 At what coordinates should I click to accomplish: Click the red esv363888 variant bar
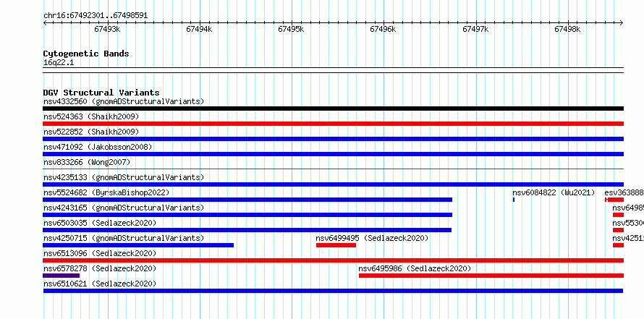tap(614, 200)
